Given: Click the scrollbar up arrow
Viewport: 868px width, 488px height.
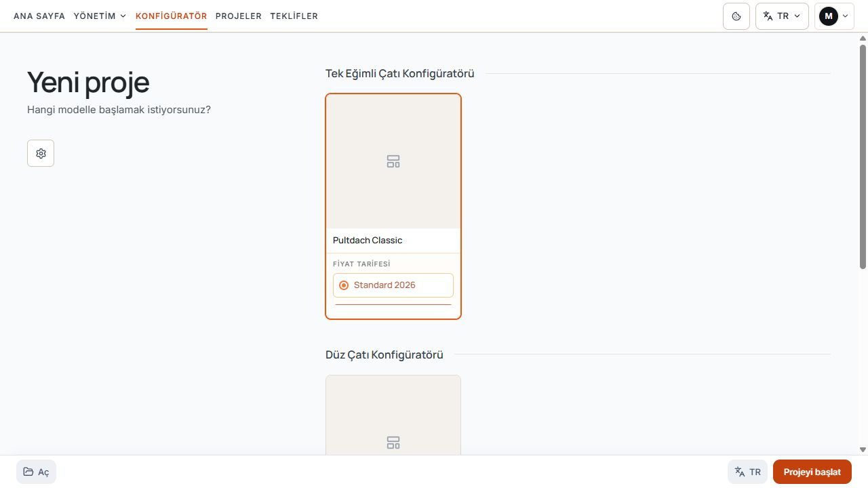Looking at the screenshot, I should [863, 39].
